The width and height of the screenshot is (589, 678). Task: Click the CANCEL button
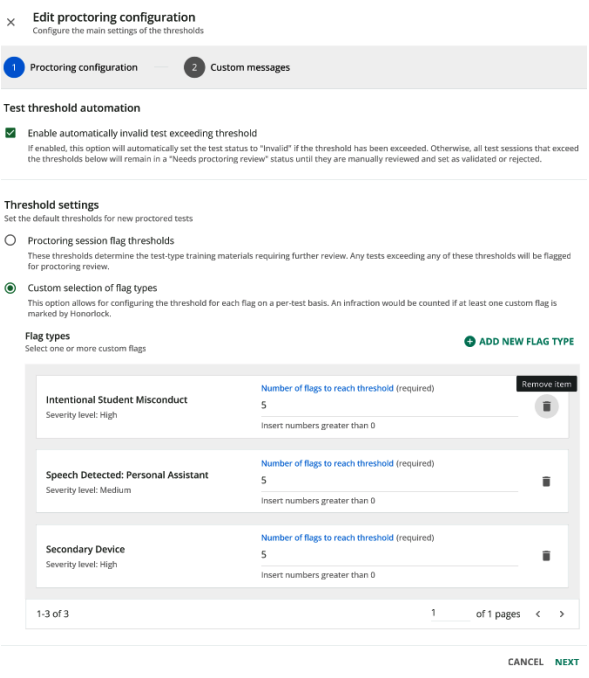(x=525, y=662)
